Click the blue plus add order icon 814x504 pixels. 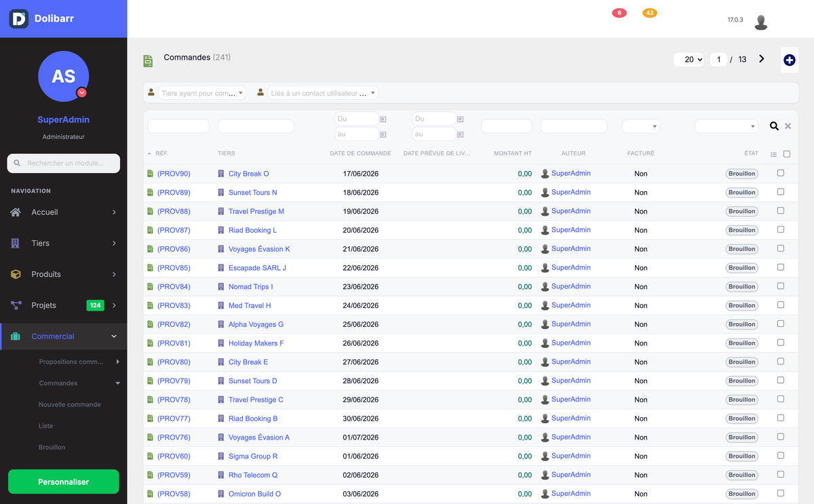(x=790, y=60)
